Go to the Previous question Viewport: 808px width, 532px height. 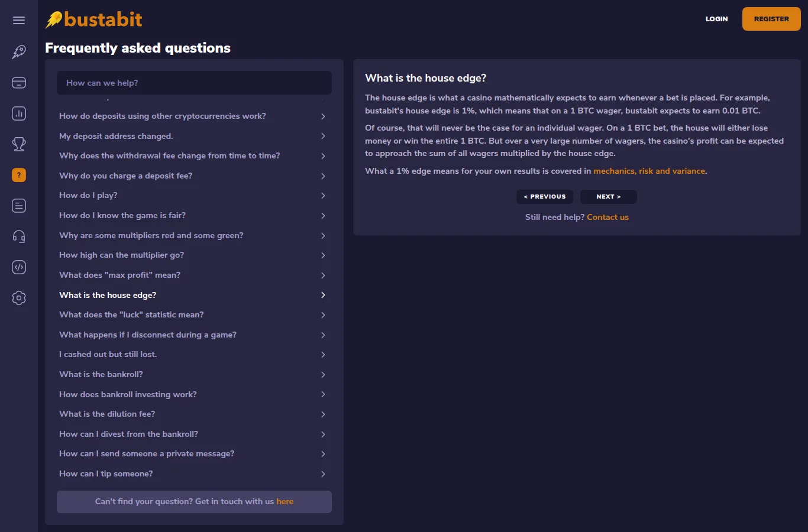tap(545, 197)
